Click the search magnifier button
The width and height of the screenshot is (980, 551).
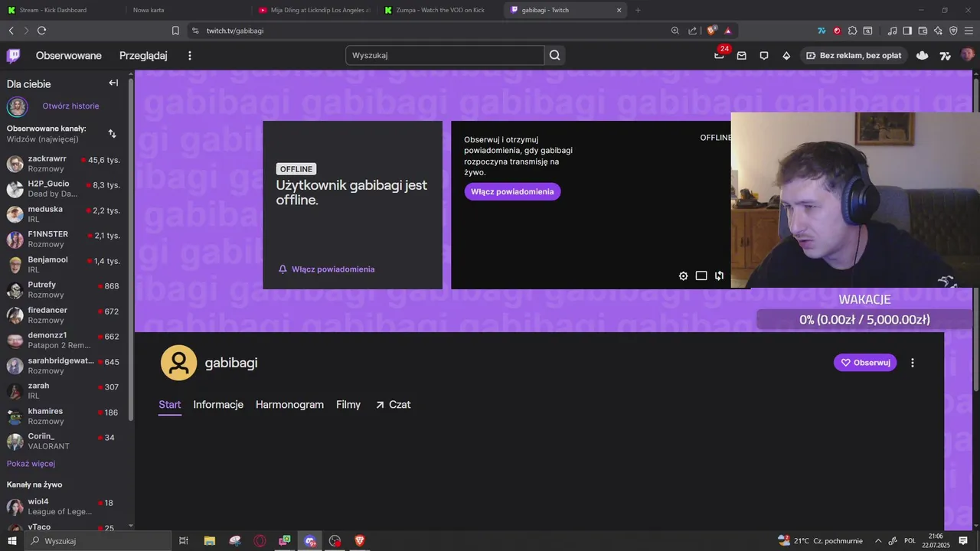(555, 55)
